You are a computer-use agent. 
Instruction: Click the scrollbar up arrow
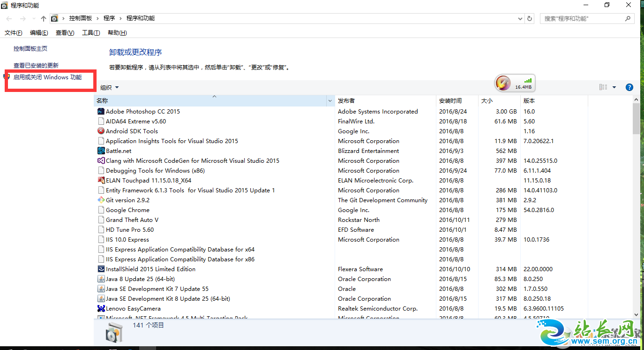(x=636, y=99)
